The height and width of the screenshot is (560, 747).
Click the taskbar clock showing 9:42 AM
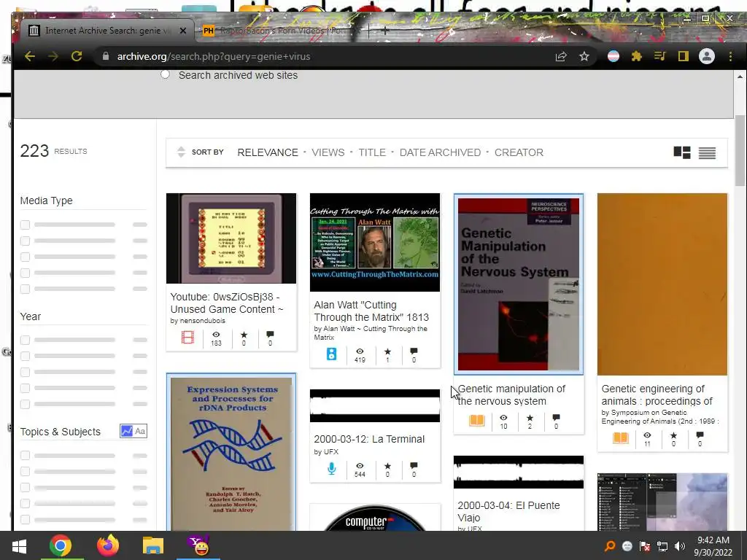713,546
